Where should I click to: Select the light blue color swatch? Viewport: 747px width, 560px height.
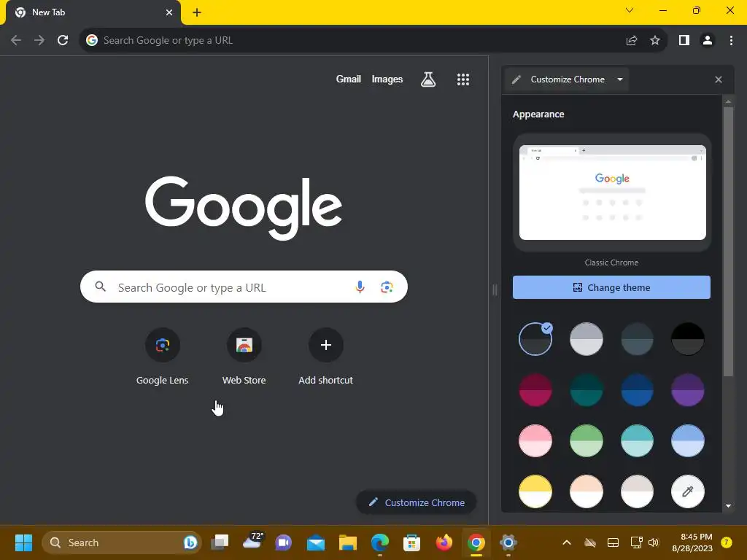[687, 440]
